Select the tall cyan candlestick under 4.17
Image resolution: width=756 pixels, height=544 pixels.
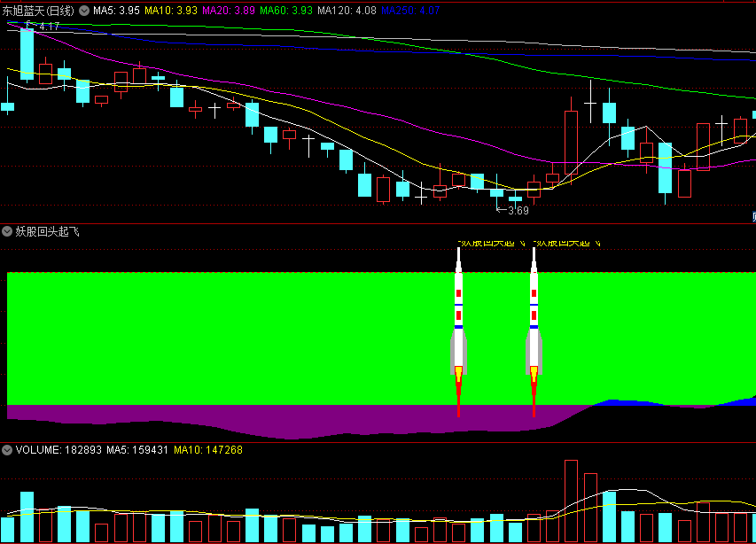[x=27, y=53]
